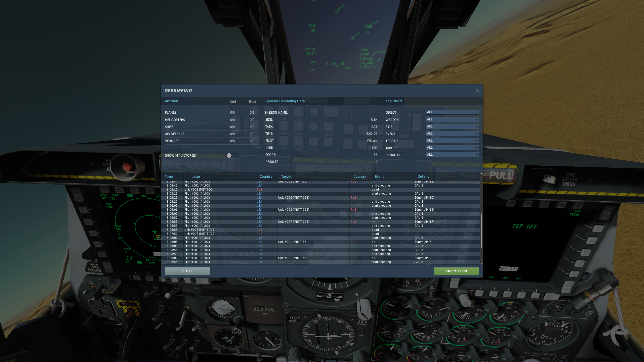Sort the log by Event column header
This screenshot has height=362, width=644.
point(379,176)
